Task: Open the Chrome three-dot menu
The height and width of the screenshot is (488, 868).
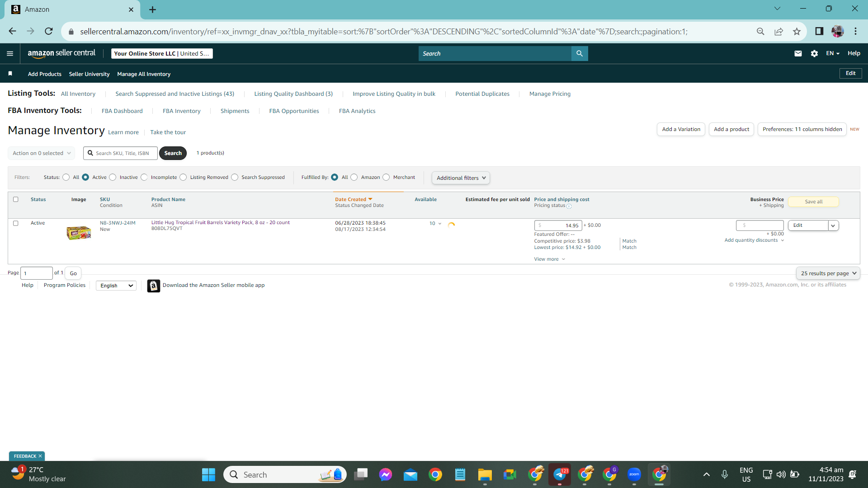Action: (x=855, y=31)
